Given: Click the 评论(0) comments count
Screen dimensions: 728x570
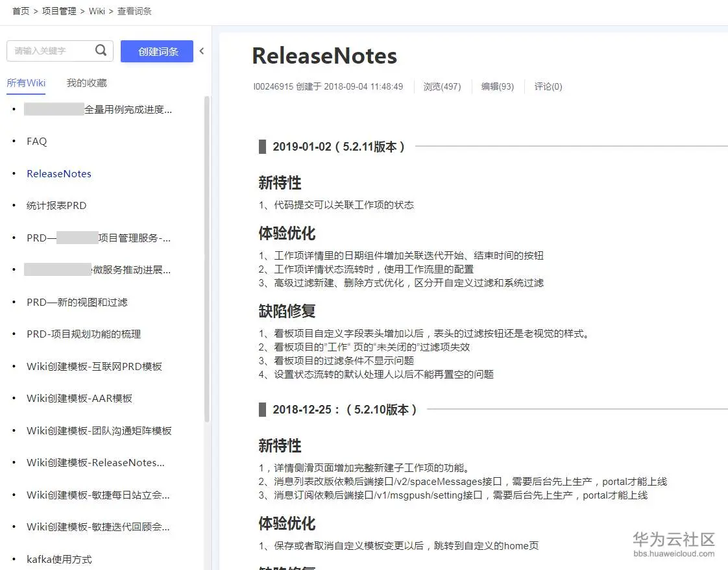Looking at the screenshot, I should (548, 87).
